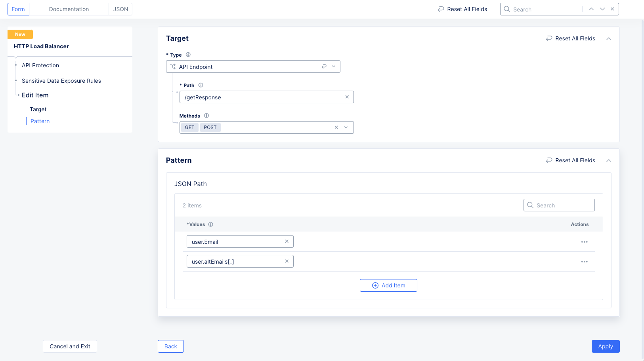Select Pattern in the left navigation tree
The width and height of the screenshot is (644, 361).
(40, 121)
